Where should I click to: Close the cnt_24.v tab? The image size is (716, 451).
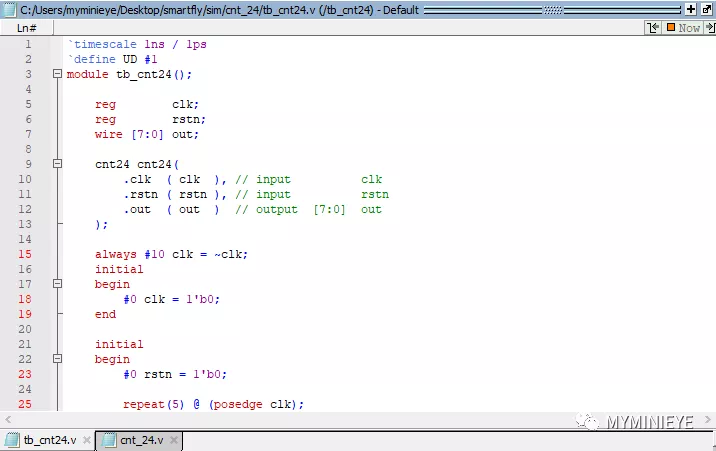pyautogui.click(x=174, y=441)
